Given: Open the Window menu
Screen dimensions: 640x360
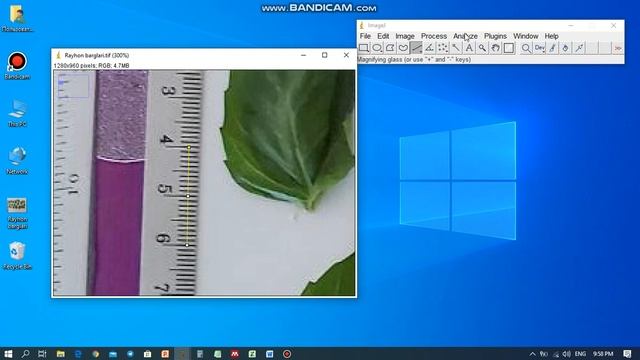Looking at the screenshot, I should coord(526,36).
